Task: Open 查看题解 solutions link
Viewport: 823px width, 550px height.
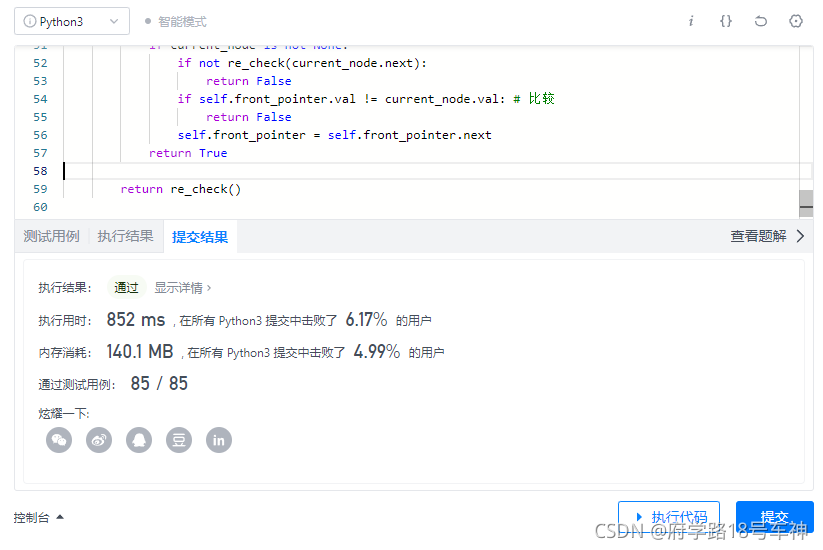Action: [758, 236]
